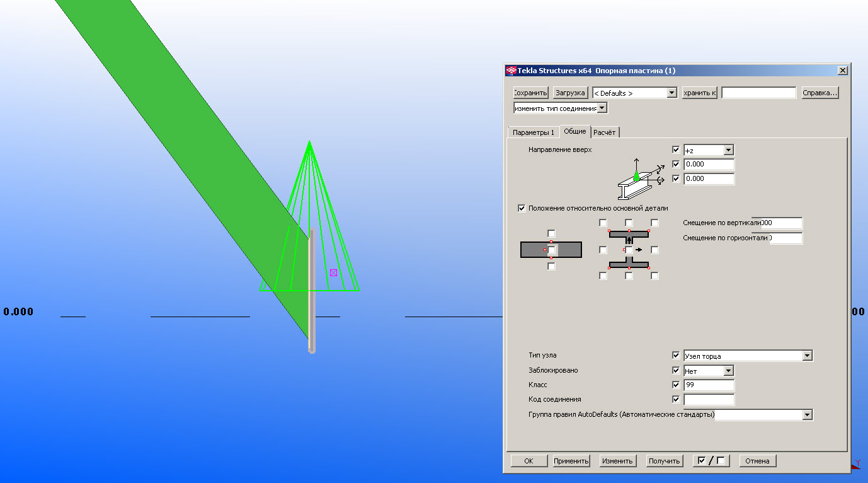Check the center box on T-section diagram
Image resolution: width=868 pixels, height=483 pixels.
point(629,250)
